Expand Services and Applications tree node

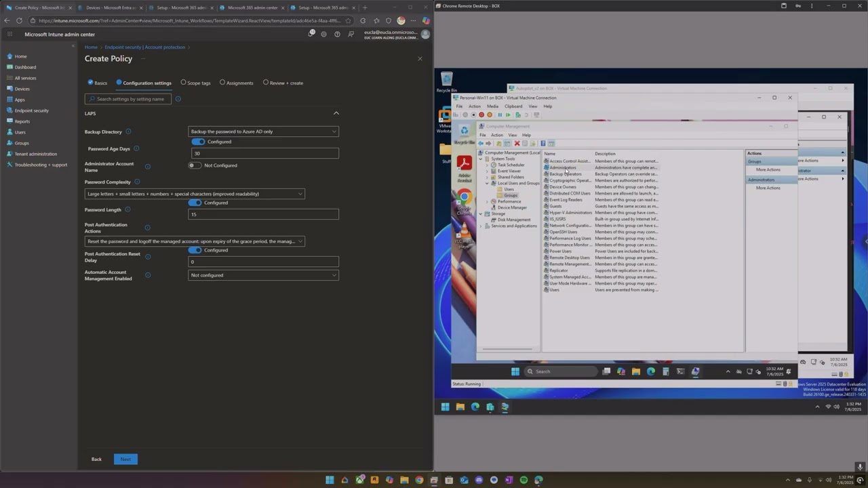[481, 226]
